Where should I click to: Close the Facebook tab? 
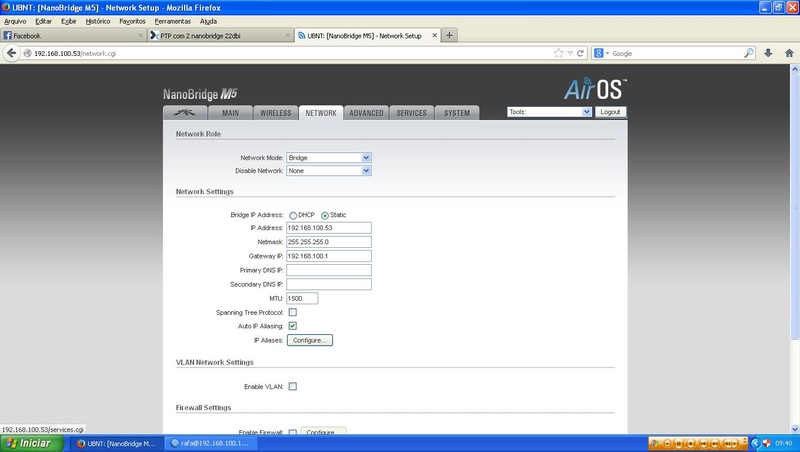140,35
